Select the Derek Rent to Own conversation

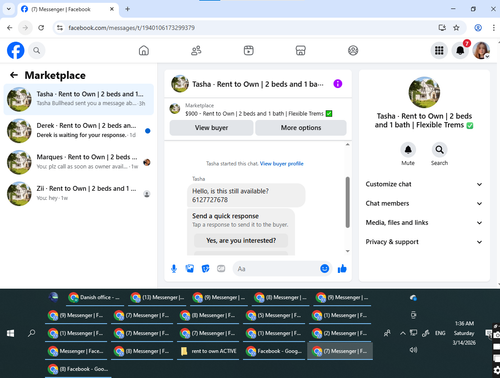[79, 130]
